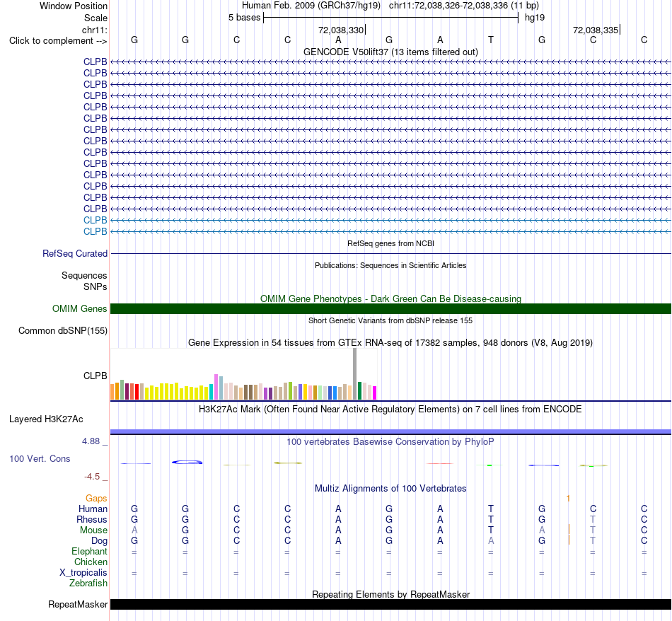The image size is (672, 621).
Task: Click the orange insertion mark in the Dog row
Action: pyautogui.click(x=569, y=540)
